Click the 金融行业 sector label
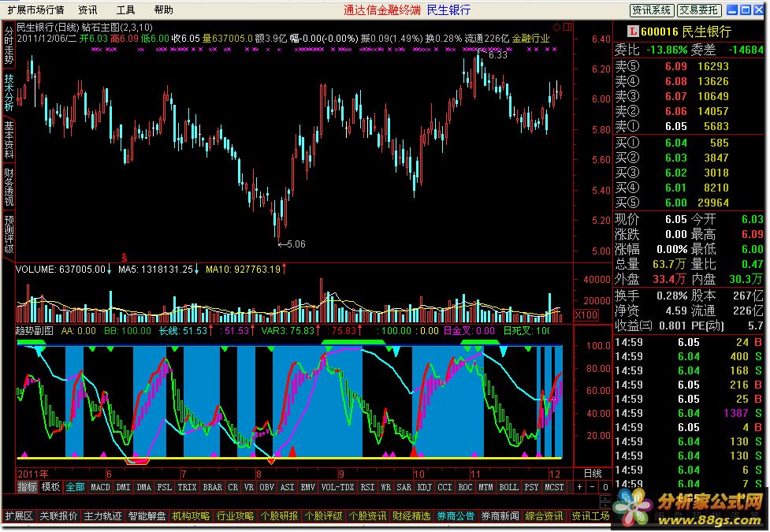 click(530, 39)
